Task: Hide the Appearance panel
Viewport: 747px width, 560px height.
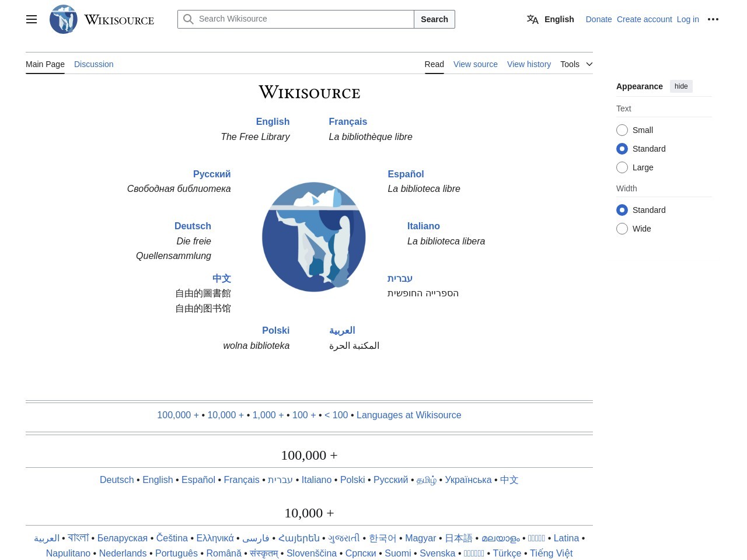Action: pyautogui.click(x=681, y=86)
